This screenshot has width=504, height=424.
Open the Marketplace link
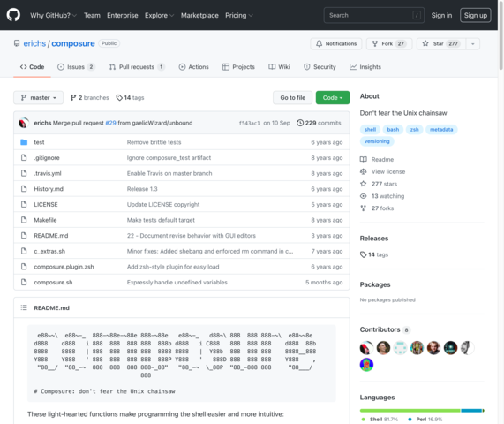(x=199, y=15)
